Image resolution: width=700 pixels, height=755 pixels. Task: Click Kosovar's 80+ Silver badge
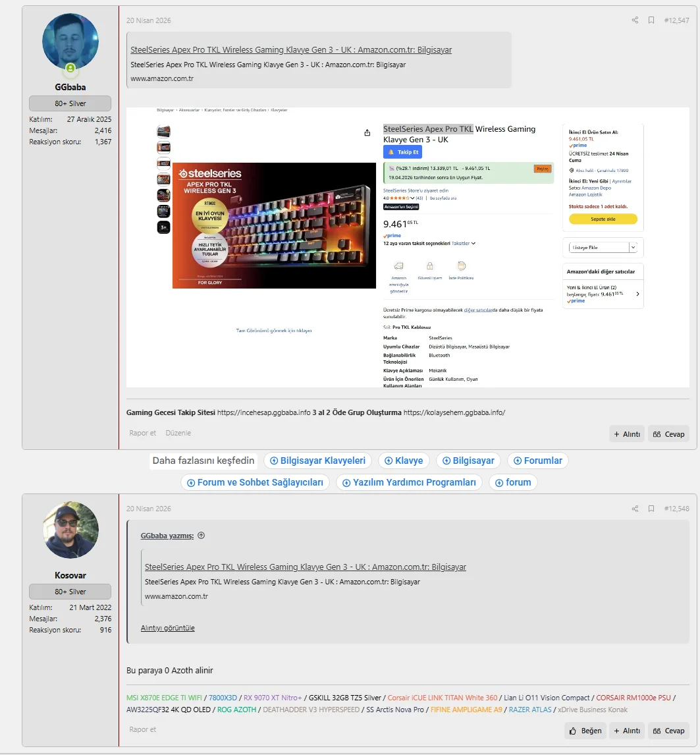pyautogui.click(x=70, y=592)
